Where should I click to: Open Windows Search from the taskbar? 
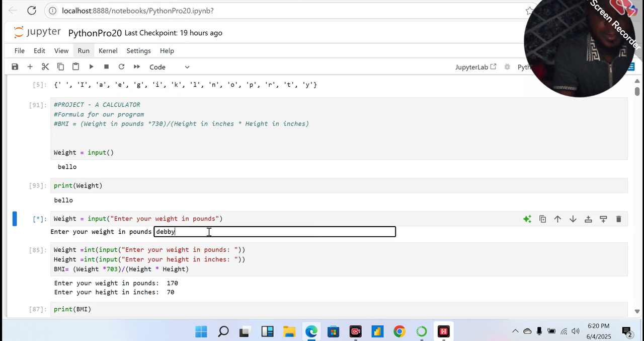[223, 331]
